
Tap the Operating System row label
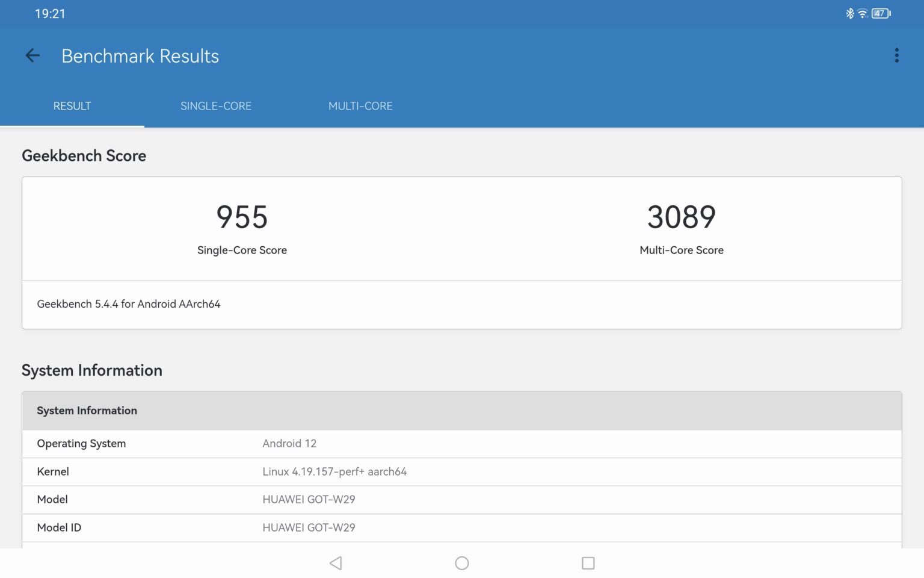point(81,444)
